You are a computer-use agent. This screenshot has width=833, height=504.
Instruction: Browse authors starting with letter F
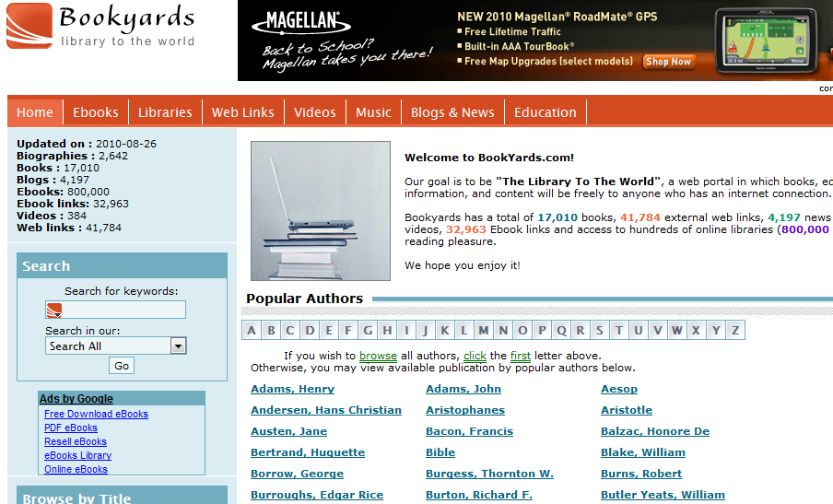coord(348,330)
